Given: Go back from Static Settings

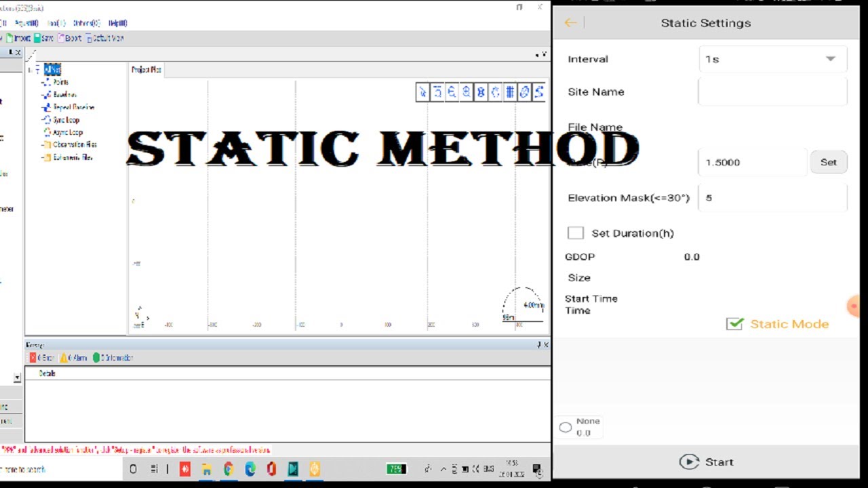Looking at the screenshot, I should (570, 23).
